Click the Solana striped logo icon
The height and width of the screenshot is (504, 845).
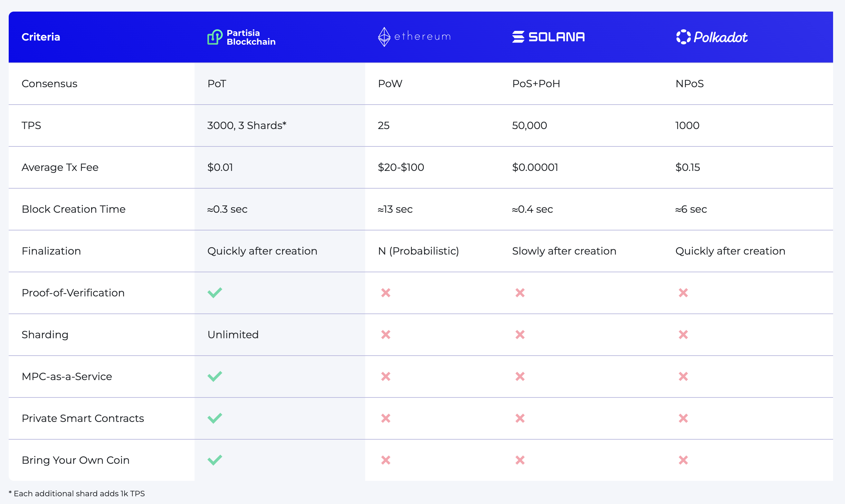pyautogui.click(x=518, y=37)
